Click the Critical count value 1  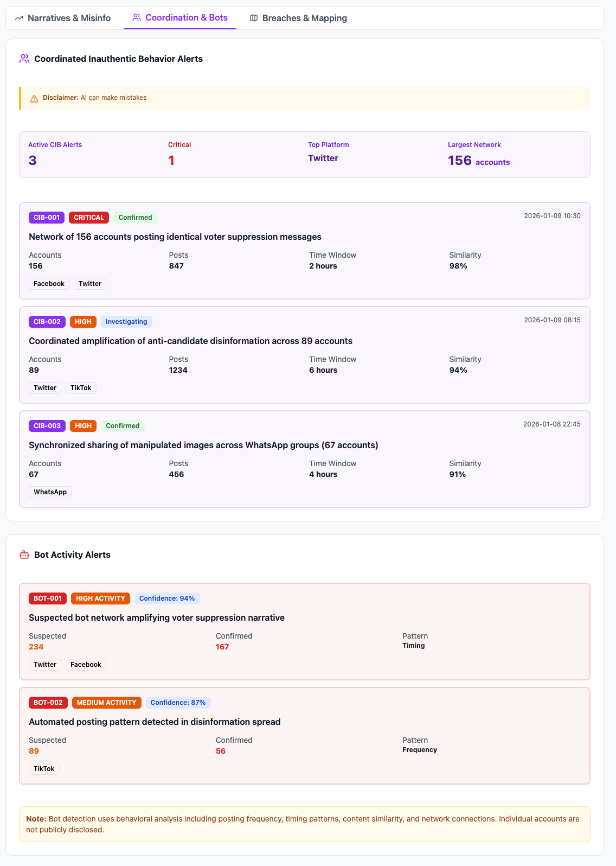click(171, 161)
